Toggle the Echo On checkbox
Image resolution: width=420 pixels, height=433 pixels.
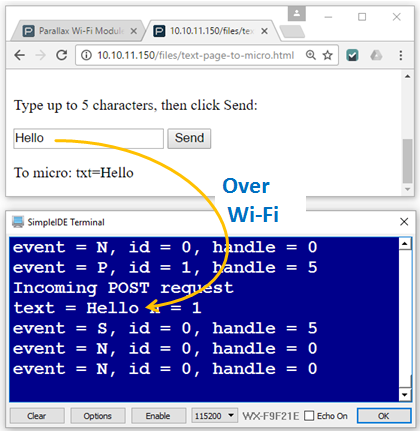coord(309,416)
